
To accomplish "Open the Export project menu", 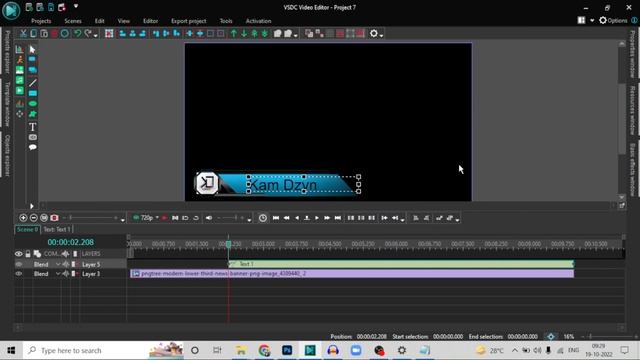I will point(189,21).
